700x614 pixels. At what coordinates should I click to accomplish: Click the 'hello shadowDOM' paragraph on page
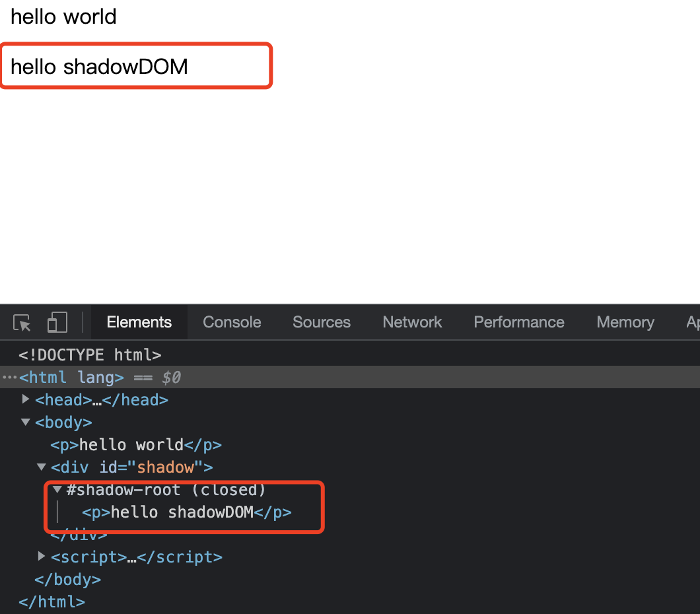(x=99, y=67)
